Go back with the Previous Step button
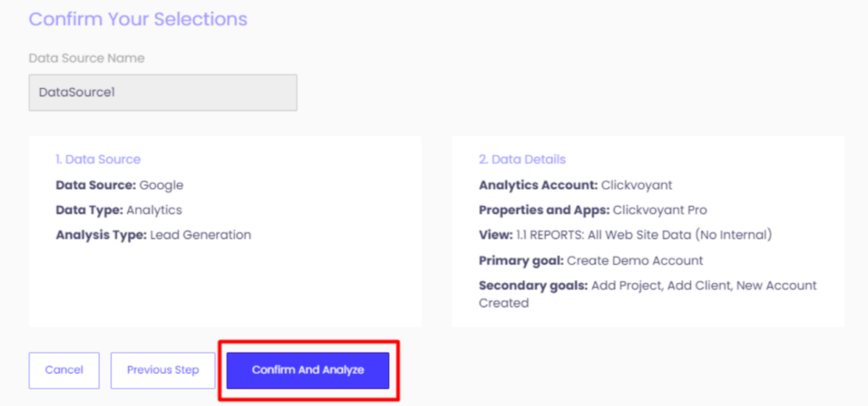 163,370
